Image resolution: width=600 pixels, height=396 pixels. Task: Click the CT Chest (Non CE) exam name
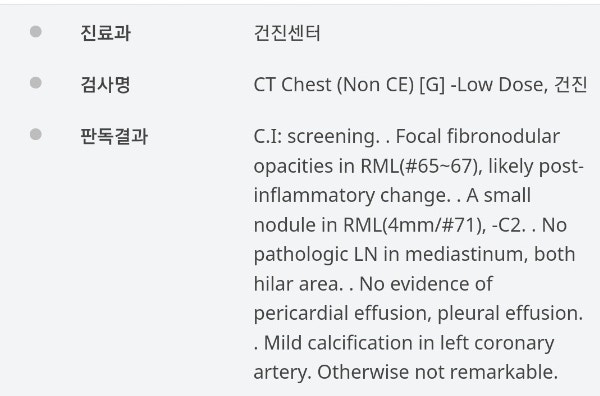(334, 85)
